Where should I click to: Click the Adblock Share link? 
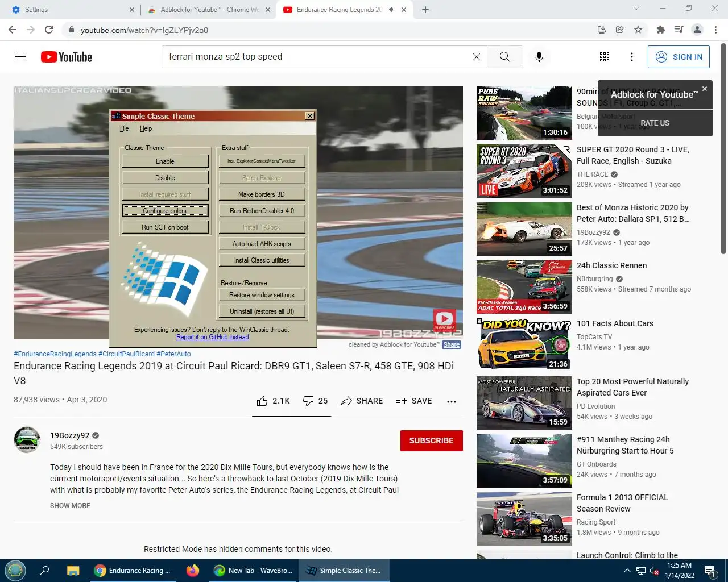coord(452,344)
